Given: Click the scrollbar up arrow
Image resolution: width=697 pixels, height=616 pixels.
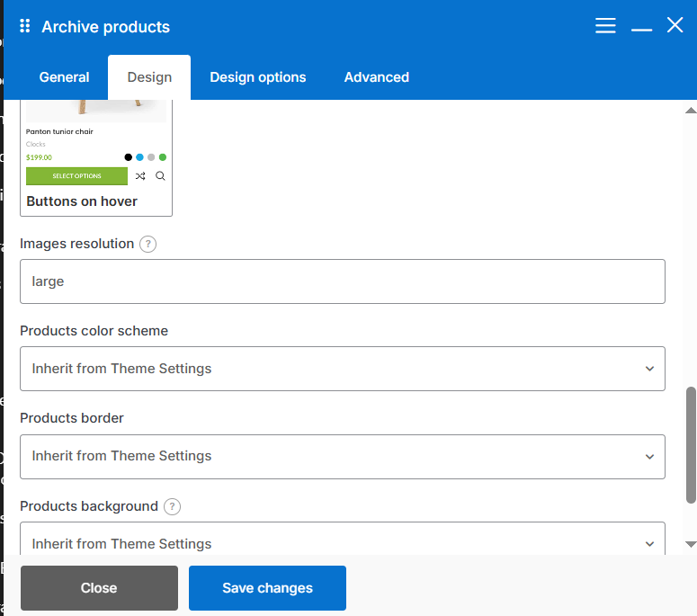Looking at the screenshot, I should pos(691,111).
